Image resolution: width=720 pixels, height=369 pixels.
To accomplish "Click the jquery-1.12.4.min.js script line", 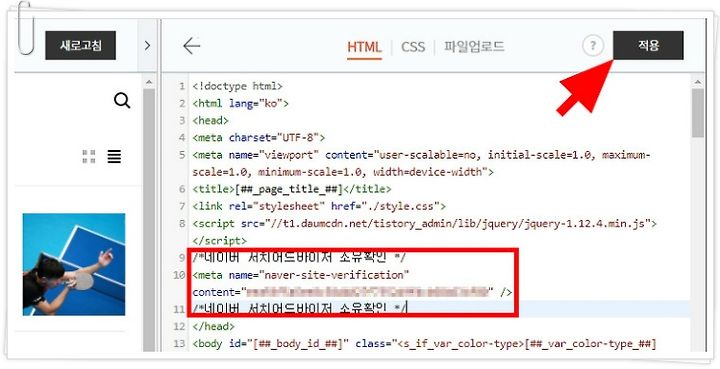I will point(425,224).
